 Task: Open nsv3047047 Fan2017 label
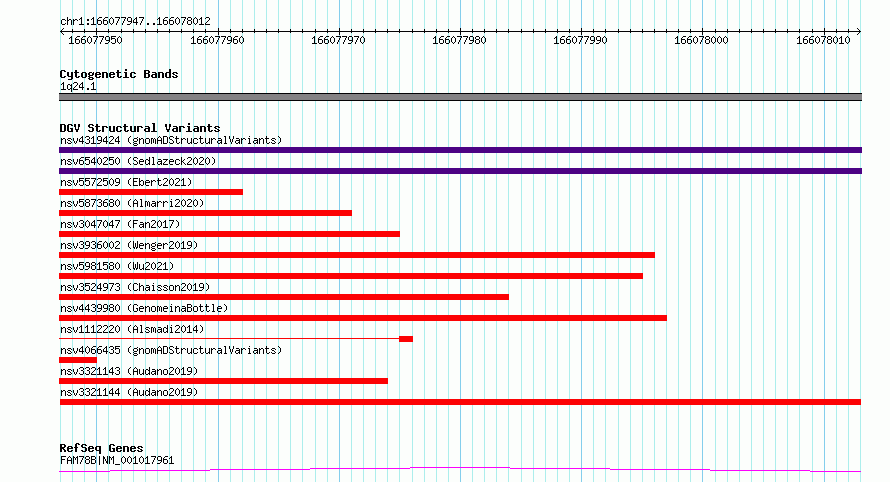coord(120,224)
